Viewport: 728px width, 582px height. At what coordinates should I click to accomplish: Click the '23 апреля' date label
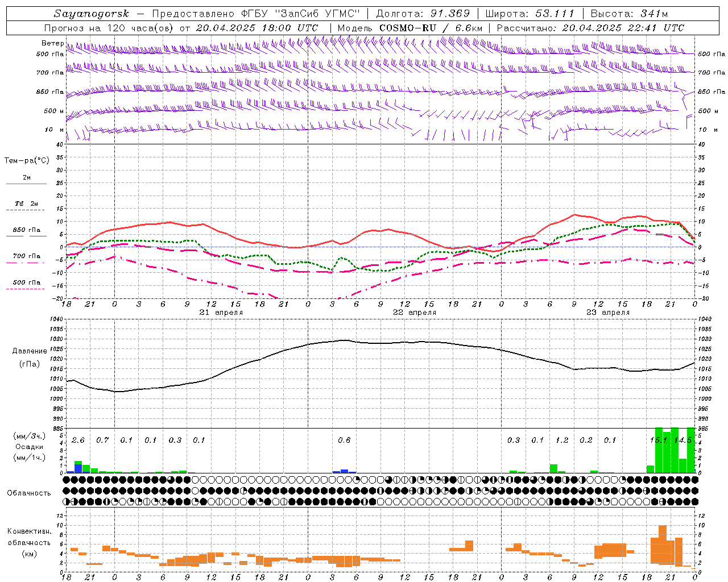point(608,313)
